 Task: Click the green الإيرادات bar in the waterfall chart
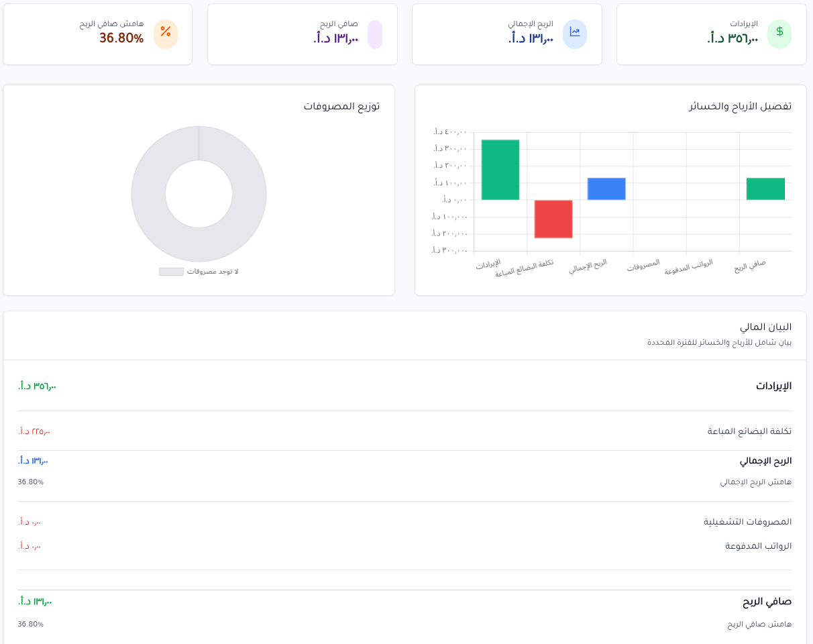click(x=500, y=170)
